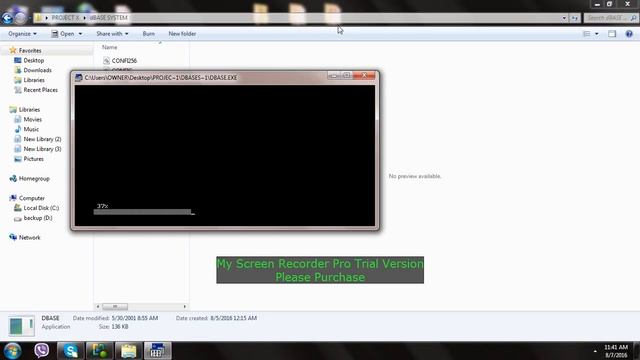
Task: Open Downloads under Favorites
Action: pyautogui.click(x=37, y=70)
